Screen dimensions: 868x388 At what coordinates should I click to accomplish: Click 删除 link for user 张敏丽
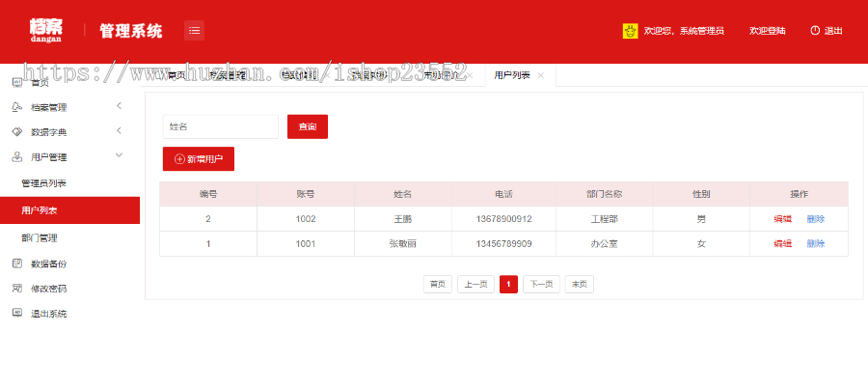tap(816, 244)
